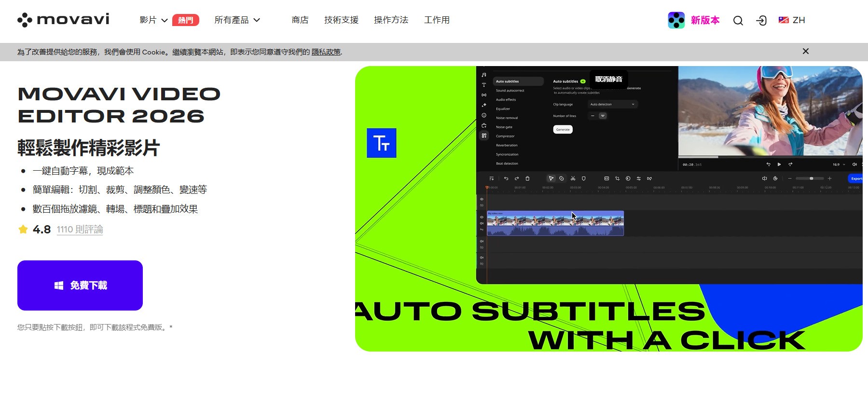Click the skier video preview
This screenshot has width=868, height=393.
pyautogui.click(x=770, y=110)
